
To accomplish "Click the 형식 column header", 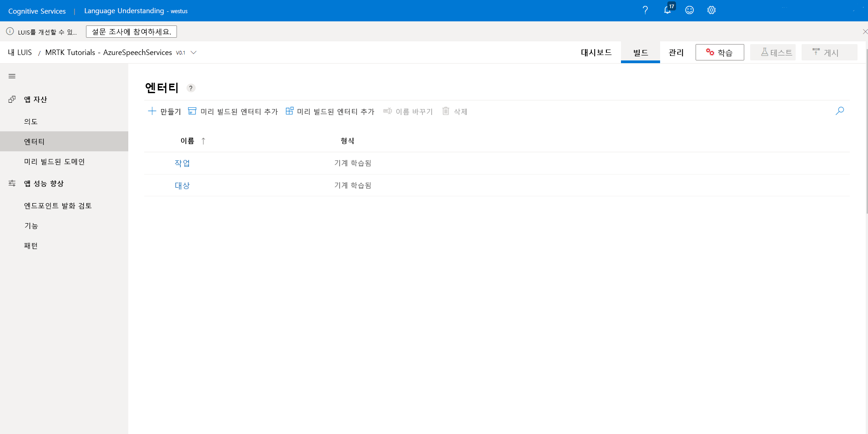I will (347, 141).
